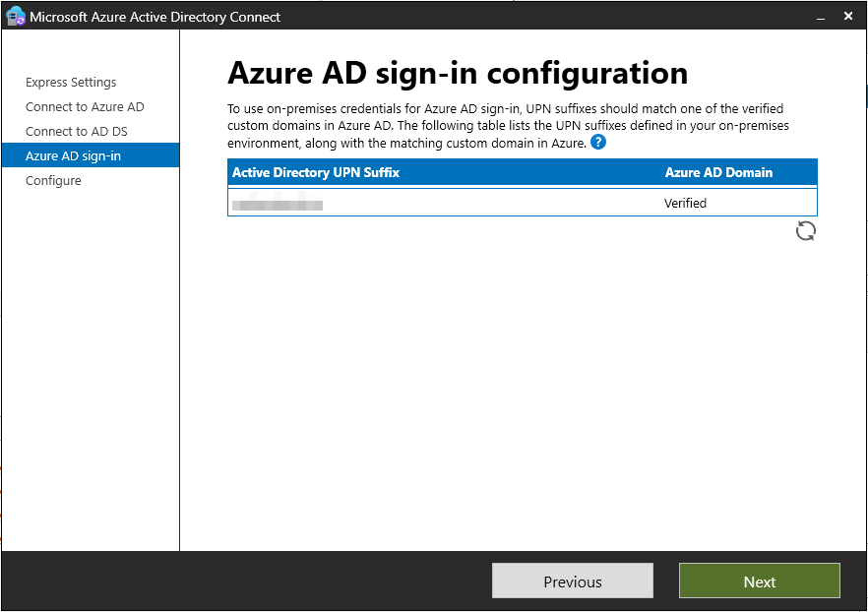The height and width of the screenshot is (612, 868).
Task: Click the Azure AD sign-in configuration heading
Action: pyautogui.click(x=458, y=73)
